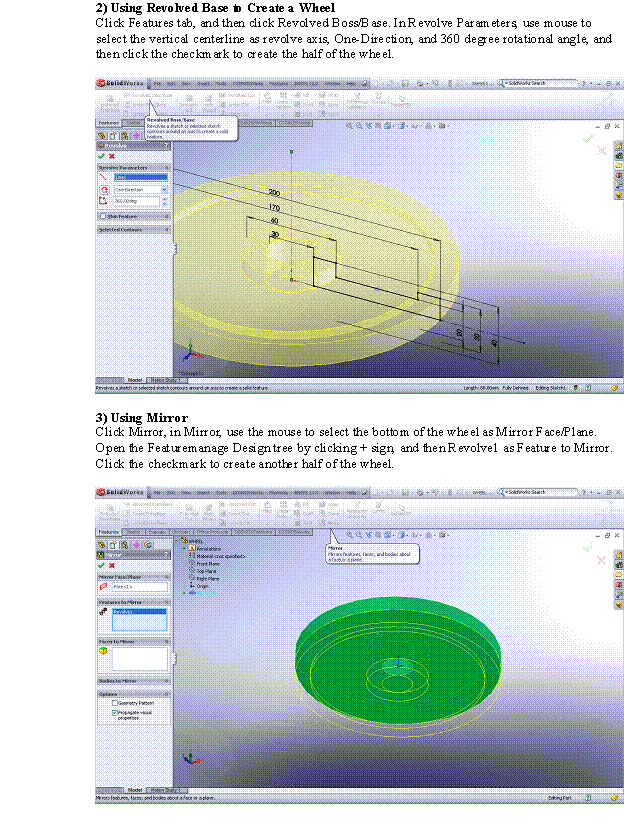
Task: Open Insert menu in lower screenshot
Action: click(203, 492)
